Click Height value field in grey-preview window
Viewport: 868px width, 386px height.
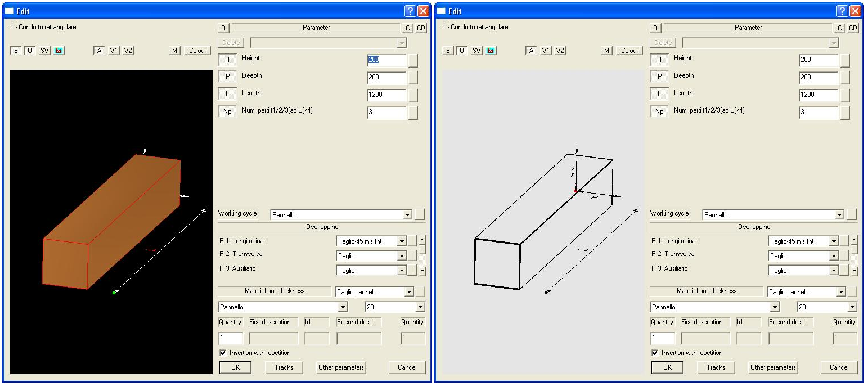pyautogui.click(x=818, y=60)
